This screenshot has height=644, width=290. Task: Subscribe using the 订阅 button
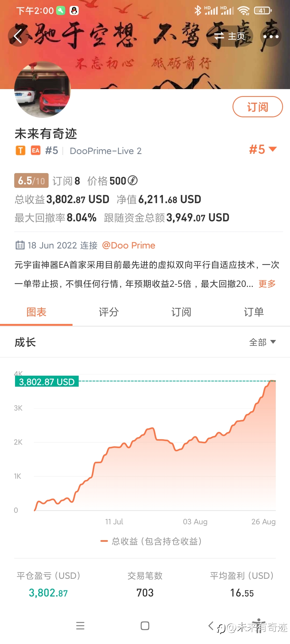point(258,107)
